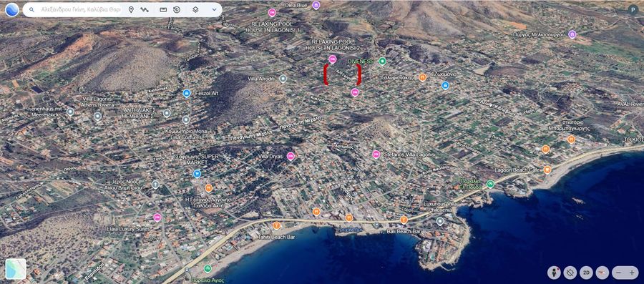
Task: Activate Pegman Street View mode
Action: coord(554,273)
